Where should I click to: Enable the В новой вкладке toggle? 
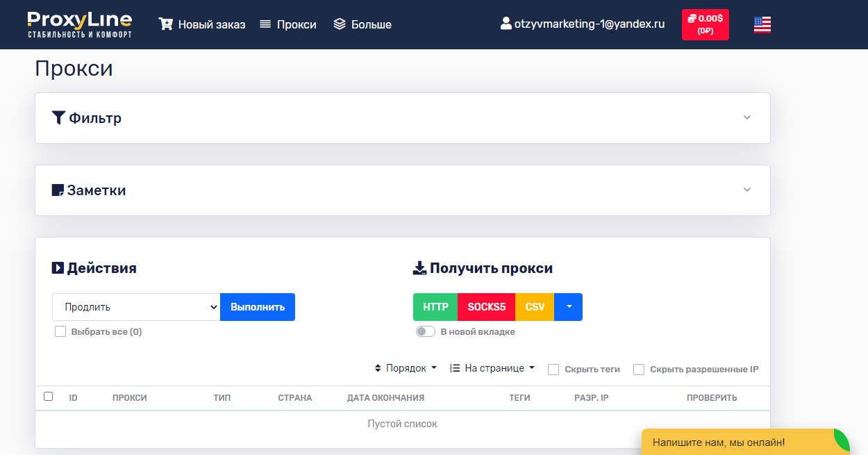point(425,332)
